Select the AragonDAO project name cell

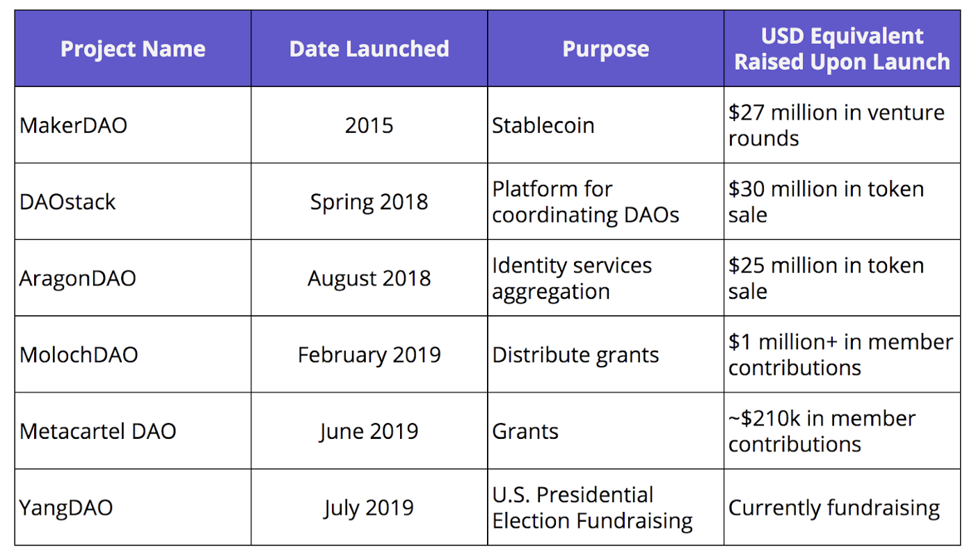click(x=78, y=278)
